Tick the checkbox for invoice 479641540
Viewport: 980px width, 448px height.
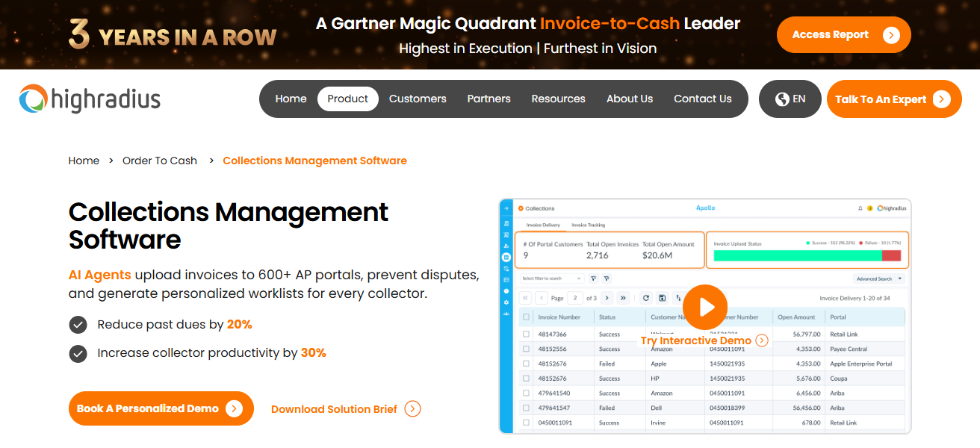coord(527,393)
